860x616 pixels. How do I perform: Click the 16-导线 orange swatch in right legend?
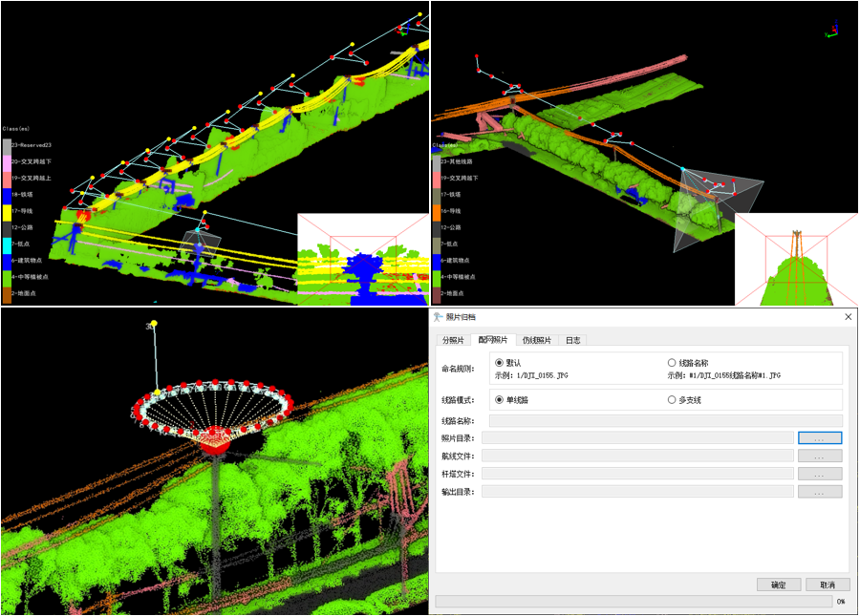tap(437, 212)
